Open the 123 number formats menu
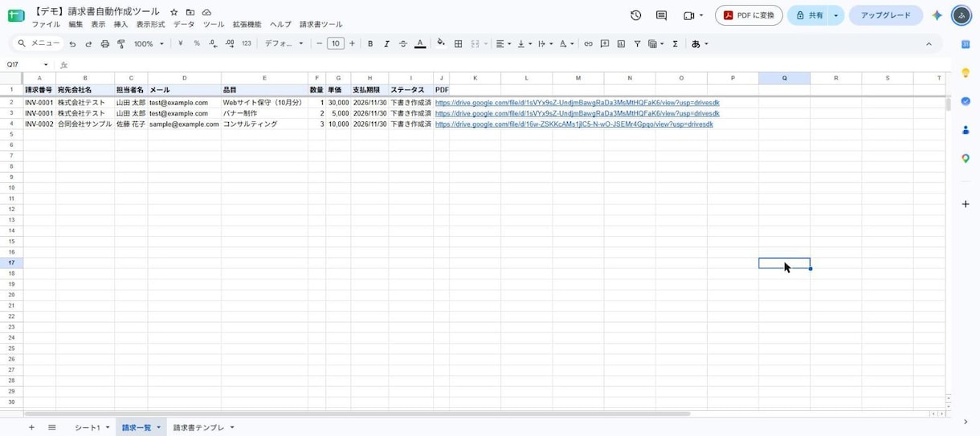980x436 pixels. coord(247,44)
